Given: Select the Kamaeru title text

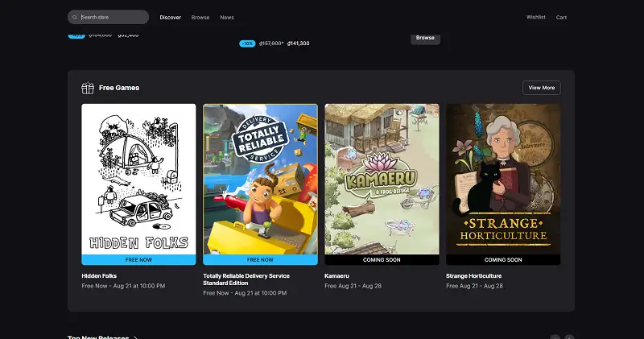Looking at the screenshot, I should click(336, 275).
